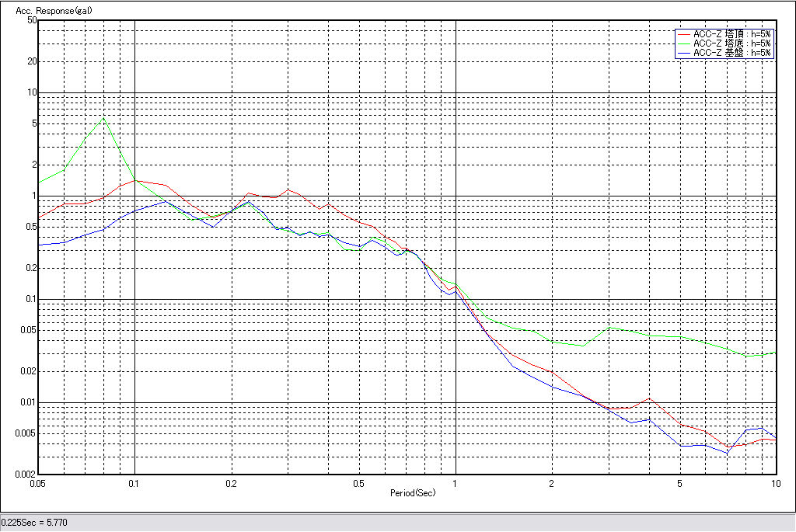Image resolution: width=796 pixels, height=532 pixels.
Task: Click the 10 label on the period axis
Action: [x=775, y=483]
